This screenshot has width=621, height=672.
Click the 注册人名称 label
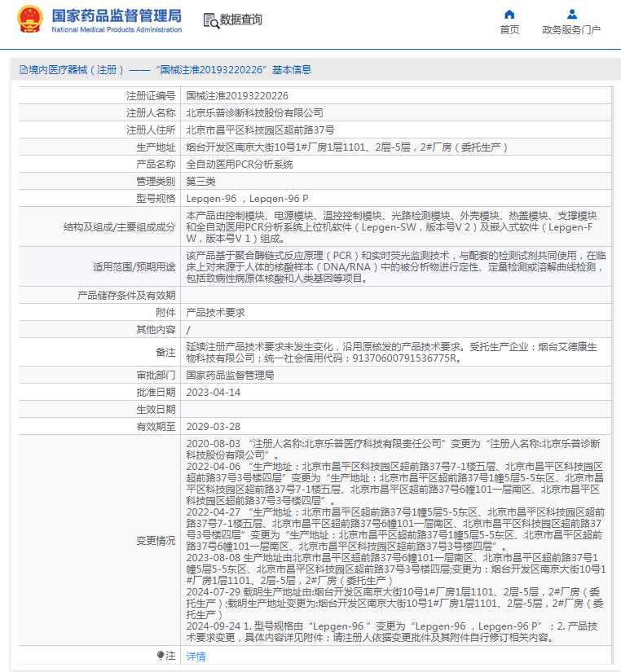tap(151, 113)
